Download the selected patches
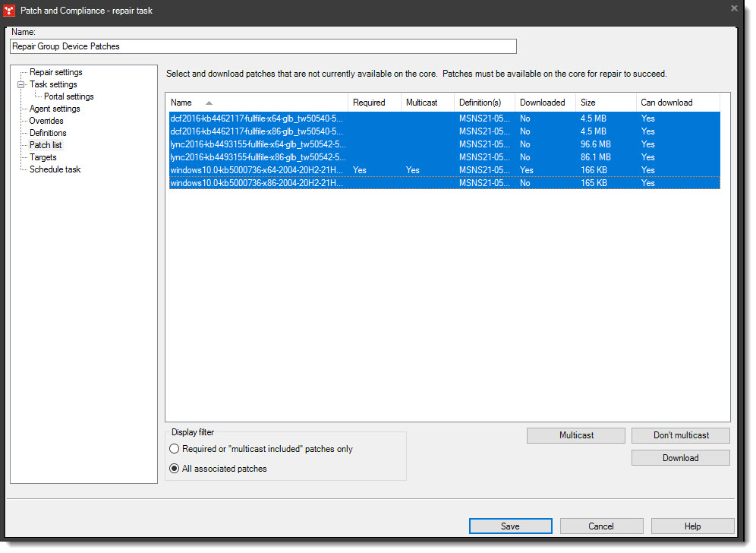 pyautogui.click(x=680, y=458)
